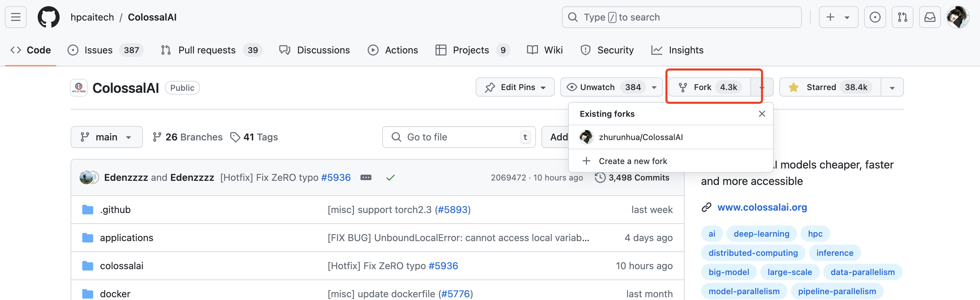This screenshot has height=300, width=980.
Task: Switch to the Issues tab
Action: [106, 50]
